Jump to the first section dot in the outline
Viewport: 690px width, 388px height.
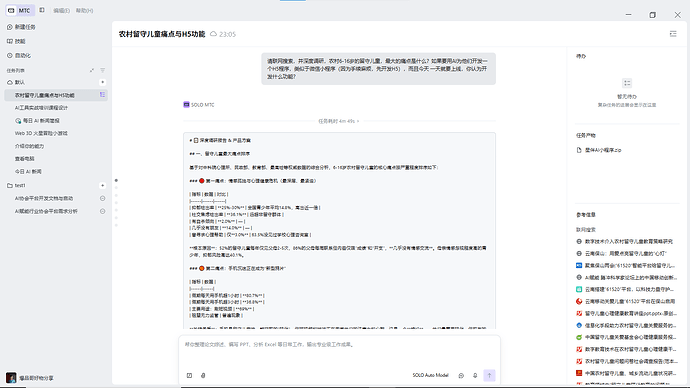coord(116,180)
